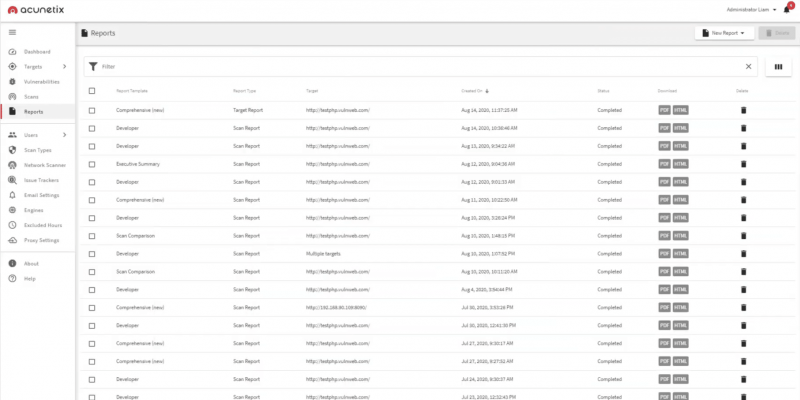Toggle the select-all reports checkbox in header
The image size is (800, 400).
[92, 91]
